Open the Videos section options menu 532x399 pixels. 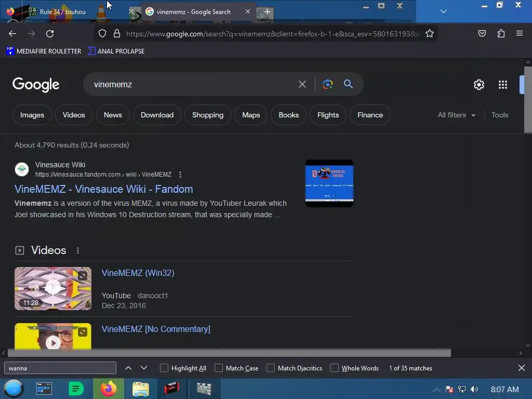(x=78, y=250)
